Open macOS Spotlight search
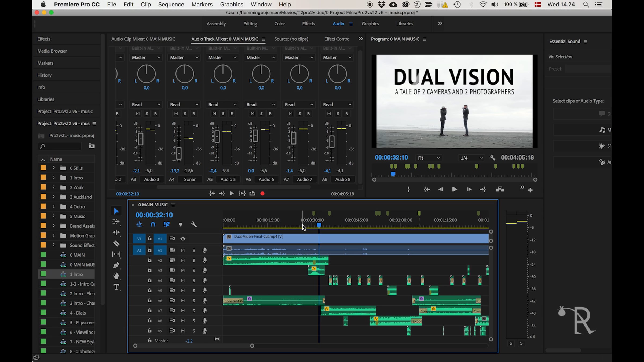The height and width of the screenshot is (362, 644). (586, 4)
